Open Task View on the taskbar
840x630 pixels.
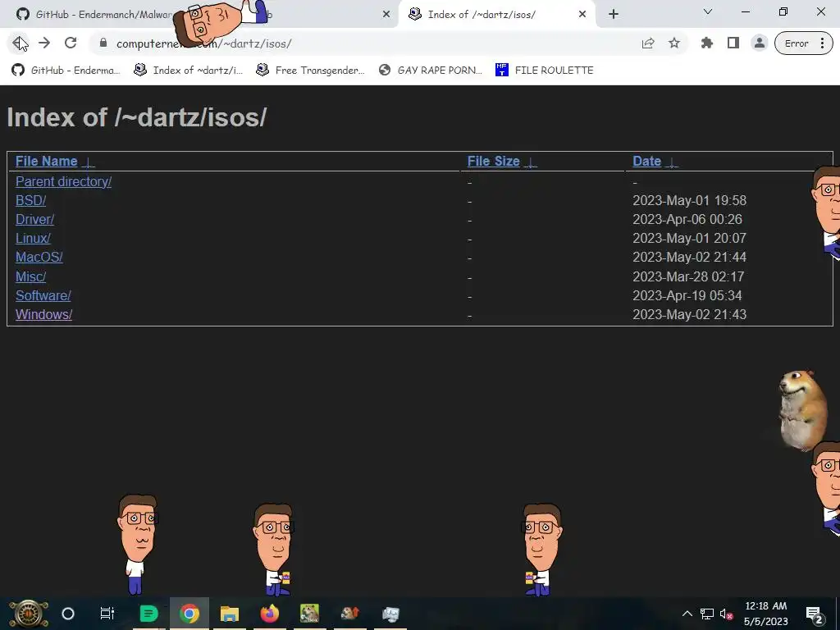tap(107, 614)
